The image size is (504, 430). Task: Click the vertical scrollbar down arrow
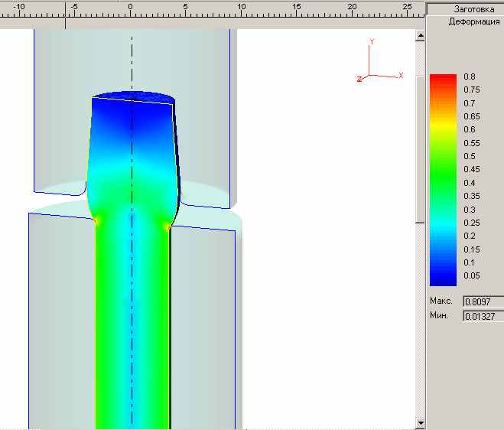pyautogui.click(x=420, y=423)
